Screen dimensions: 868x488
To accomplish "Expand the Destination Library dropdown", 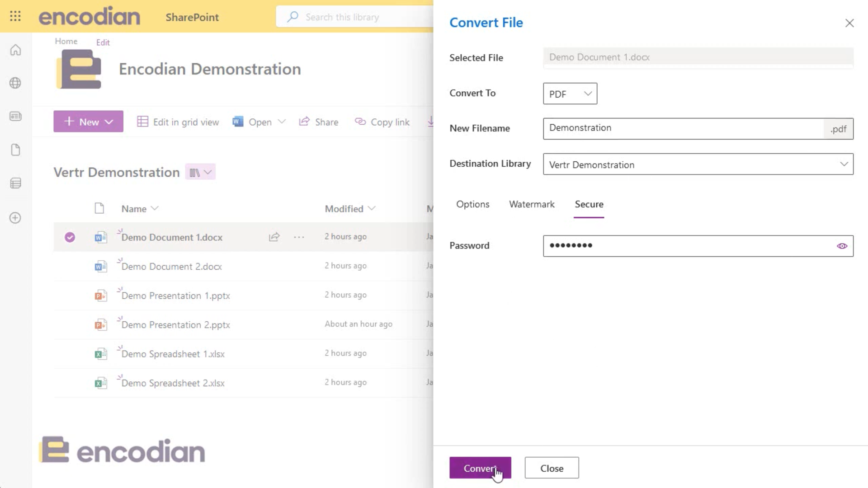I will [844, 164].
